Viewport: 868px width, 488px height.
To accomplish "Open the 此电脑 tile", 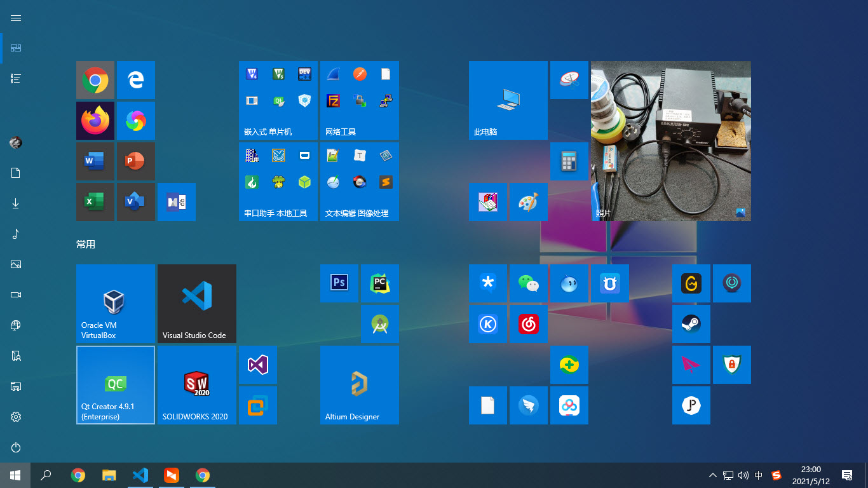I will (x=508, y=100).
